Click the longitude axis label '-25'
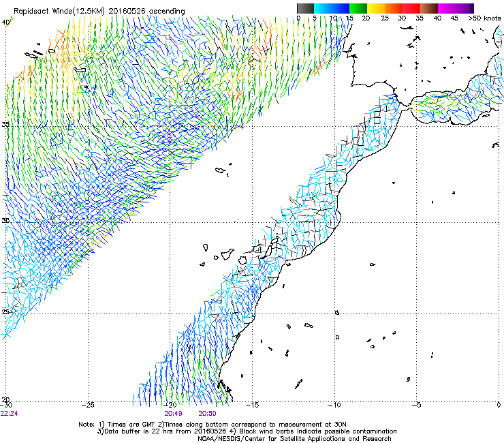Screen dimensions: 504x443 pyautogui.click(x=88, y=405)
